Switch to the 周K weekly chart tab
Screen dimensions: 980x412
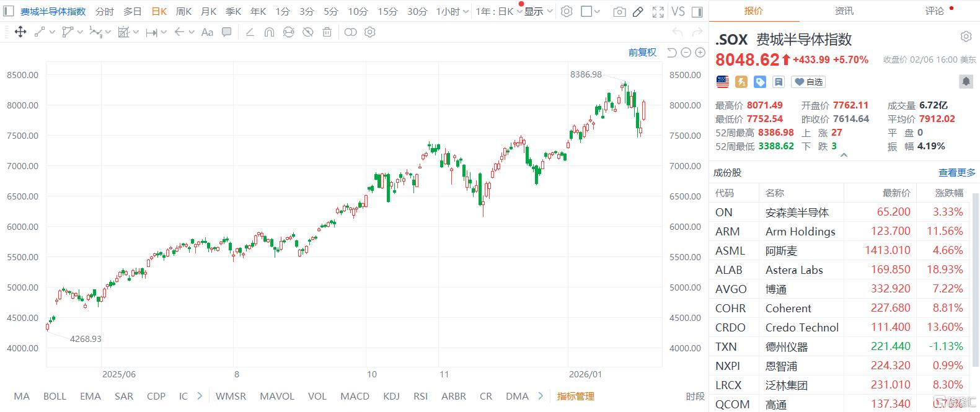(x=183, y=12)
